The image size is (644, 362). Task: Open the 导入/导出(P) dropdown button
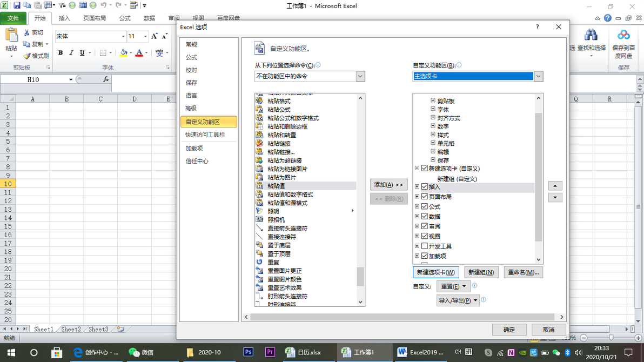(458, 300)
